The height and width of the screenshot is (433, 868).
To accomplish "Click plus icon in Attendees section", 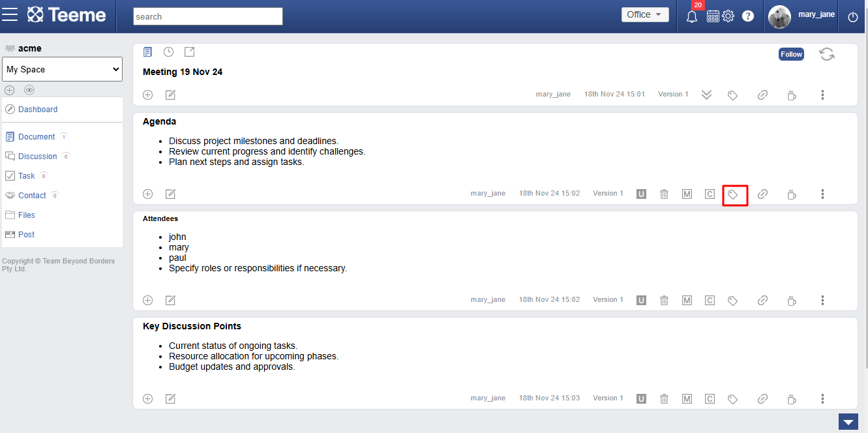I will [x=148, y=300].
